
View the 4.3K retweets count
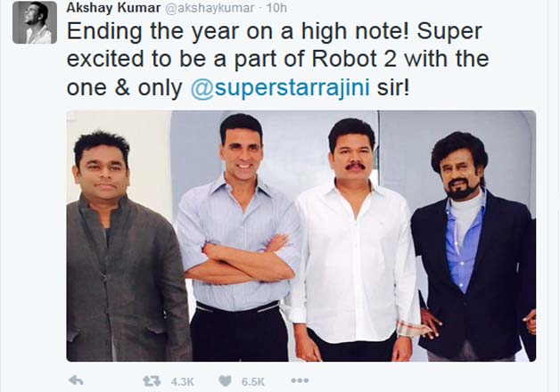click(x=183, y=382)
